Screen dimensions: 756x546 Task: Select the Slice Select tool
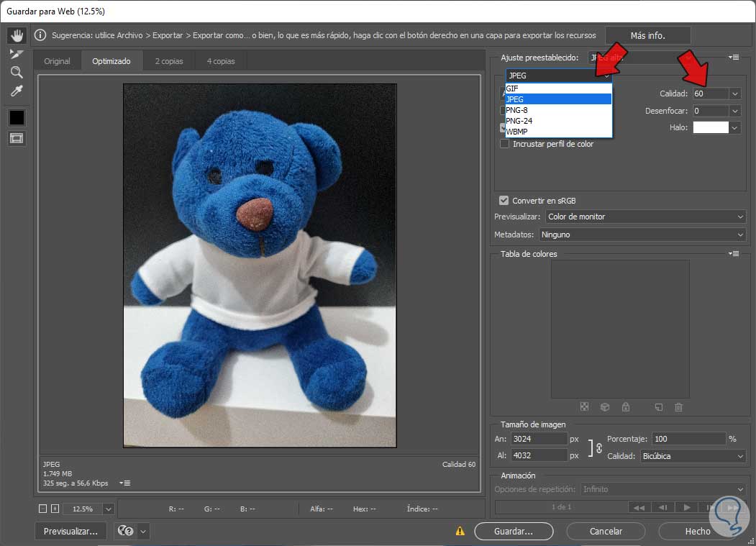[17, 54]
